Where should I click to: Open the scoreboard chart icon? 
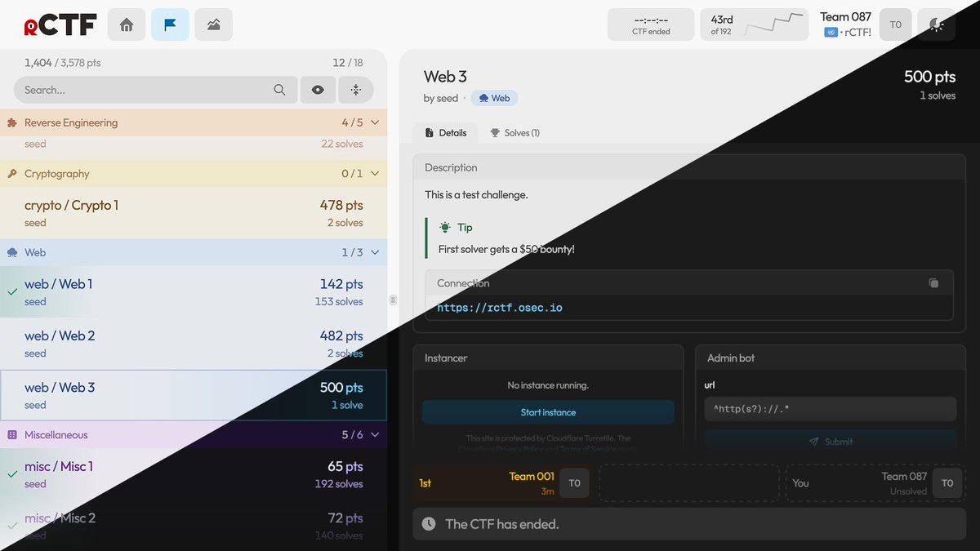213,24
